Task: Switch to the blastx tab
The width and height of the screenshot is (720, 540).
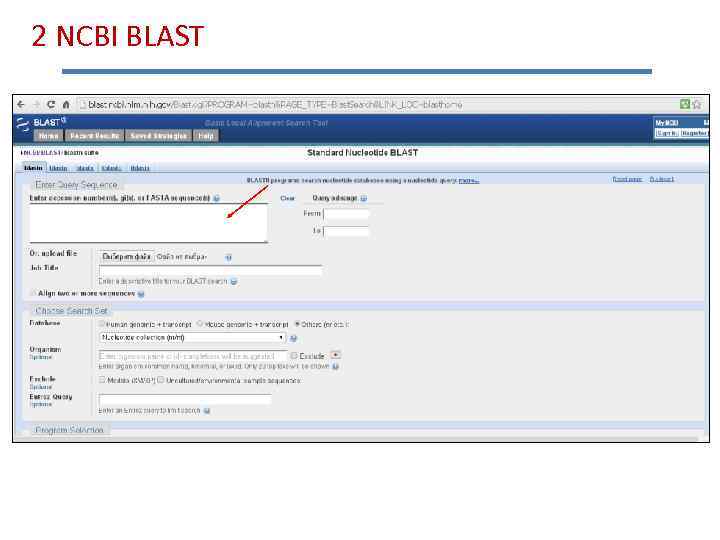Action: [85, 169]
